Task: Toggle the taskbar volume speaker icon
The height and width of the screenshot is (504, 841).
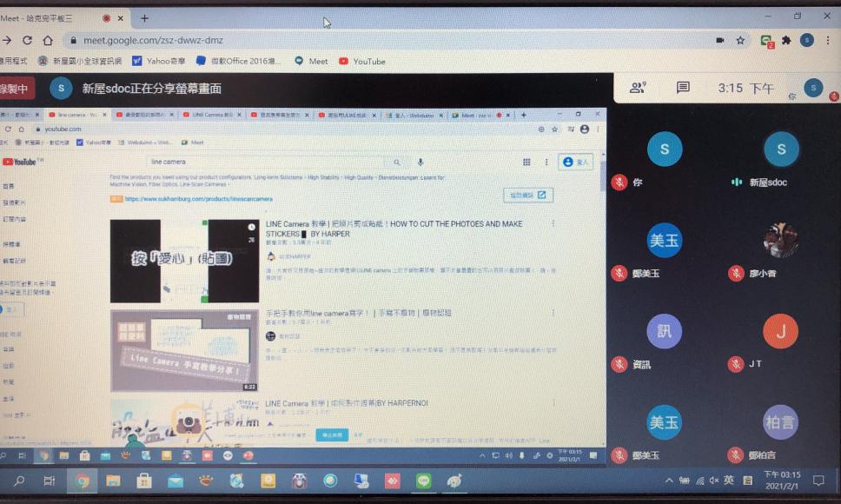Action: click(713, 481)
